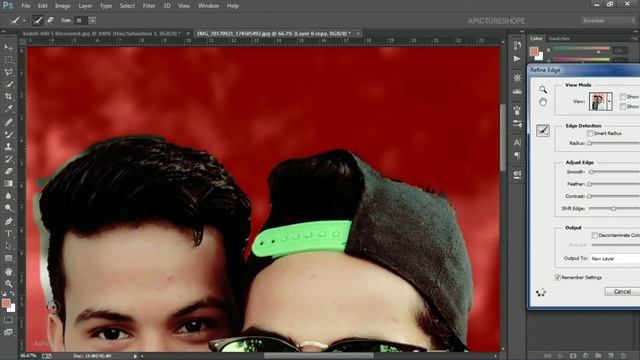Click the Hand tool in Refine Edge dialog
The width and height of the screenshot is (640, 360).
click(542, 102)
